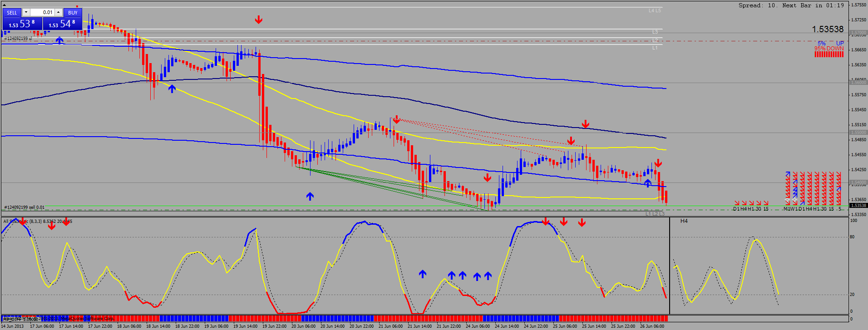This screenshot has width=868, height=330.
Task: Decrease lot volume with the down arrow
Action: click(x=26, y=12)
